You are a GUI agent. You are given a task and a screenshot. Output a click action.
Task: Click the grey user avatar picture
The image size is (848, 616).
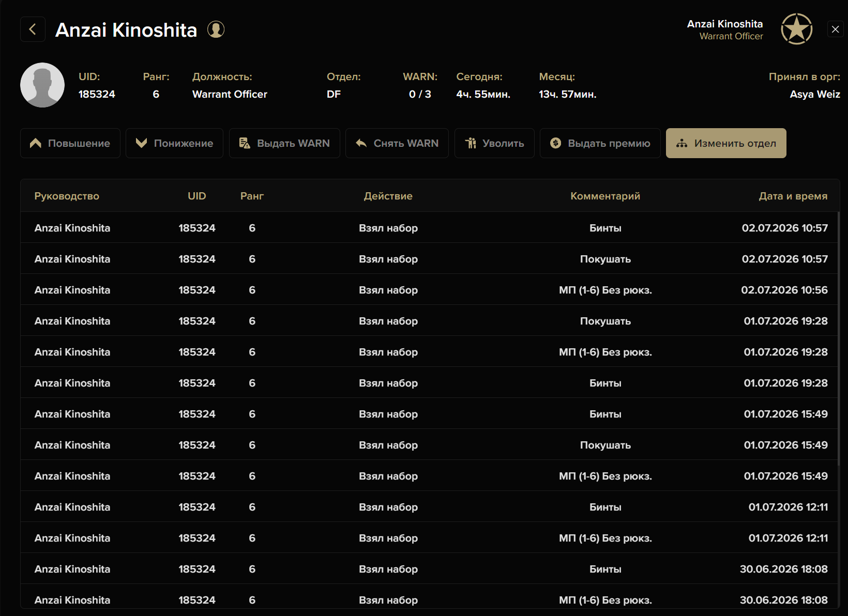[x=42, y=85]
